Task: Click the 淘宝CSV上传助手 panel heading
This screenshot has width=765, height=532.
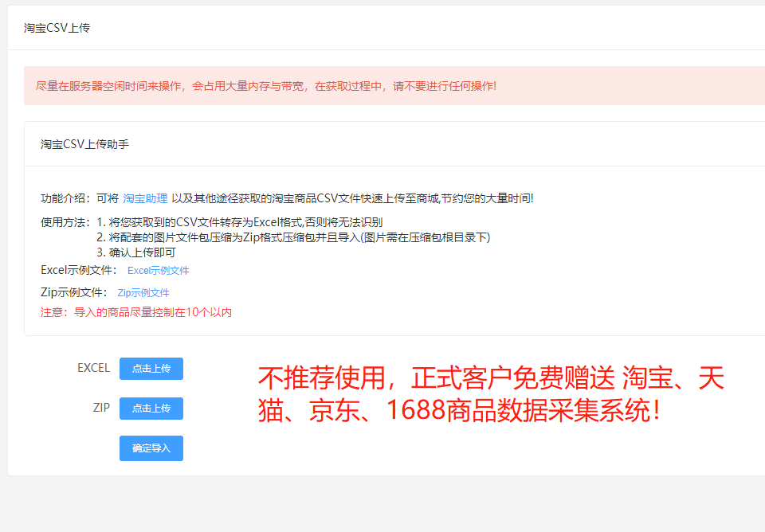Action: (x=85, y=144)
